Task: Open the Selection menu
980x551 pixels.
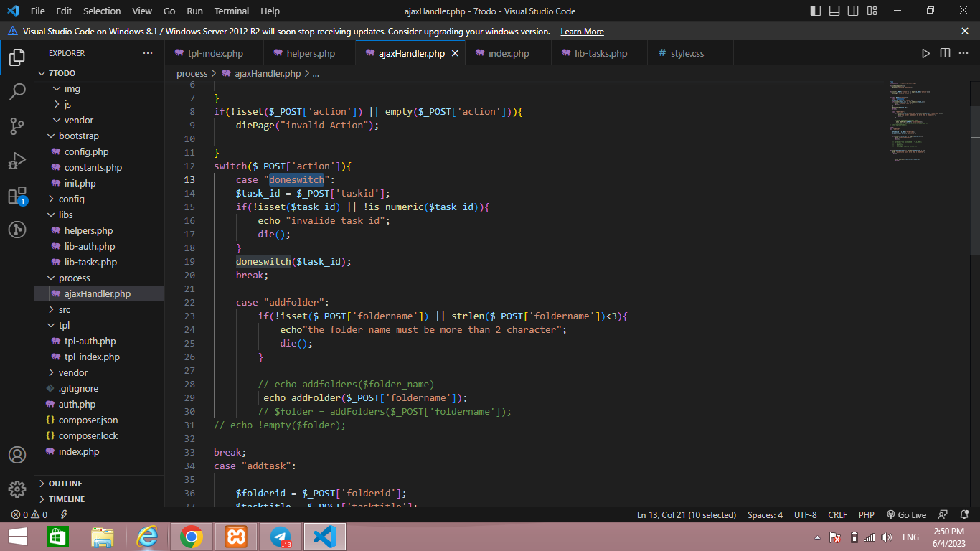Action: click(102, 11)
